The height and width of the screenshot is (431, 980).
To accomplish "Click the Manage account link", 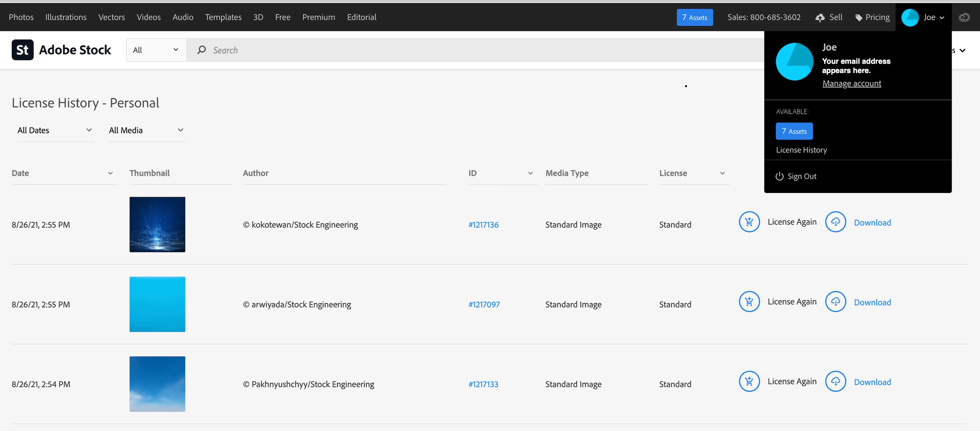I will (x=851, y=83).
